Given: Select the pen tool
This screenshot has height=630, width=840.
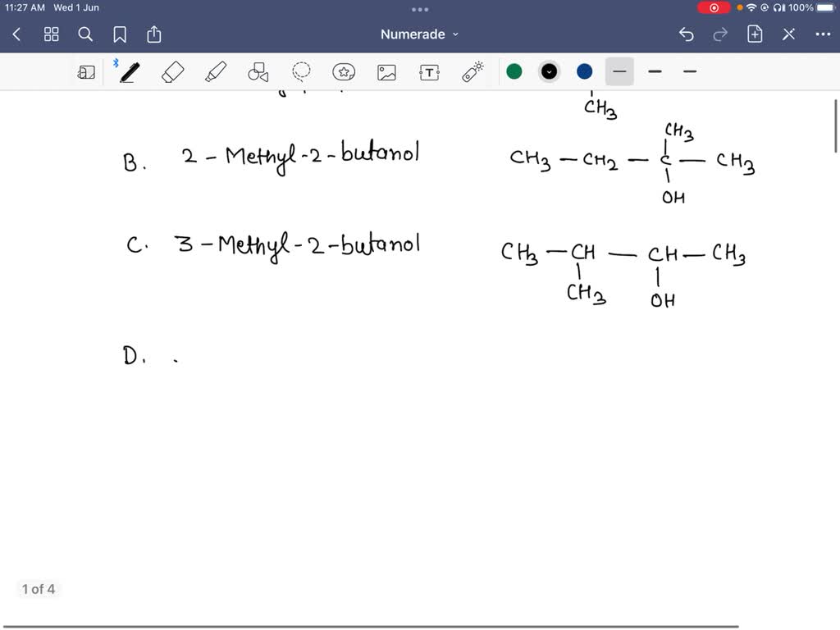Looking at the screenshot, I should (x=128, y=71).
